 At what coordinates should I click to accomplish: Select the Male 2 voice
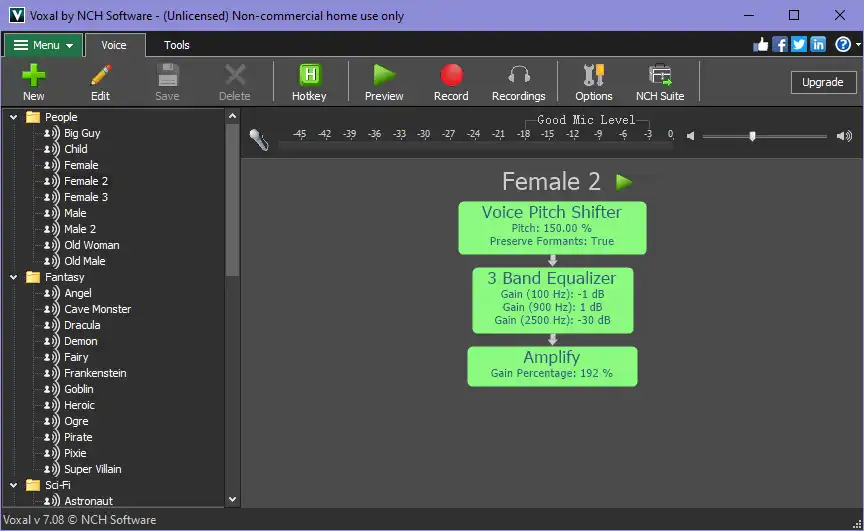coord(80,229)
